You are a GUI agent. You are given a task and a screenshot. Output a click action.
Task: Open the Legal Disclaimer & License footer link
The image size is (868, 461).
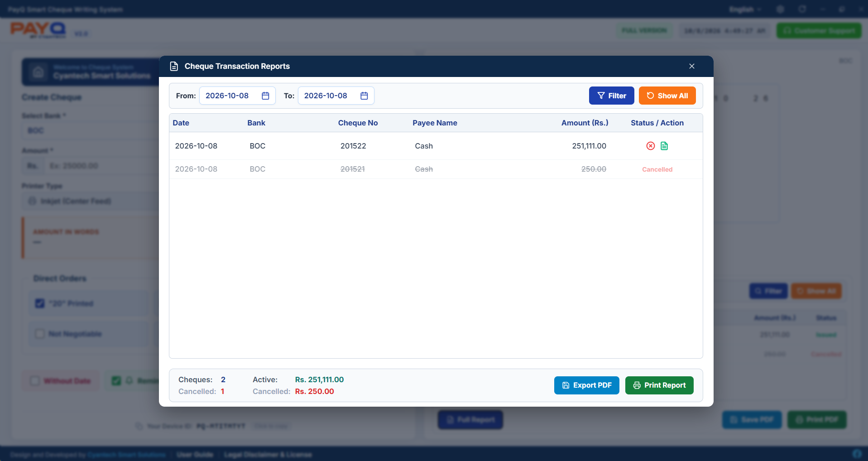tap(268, 454)
